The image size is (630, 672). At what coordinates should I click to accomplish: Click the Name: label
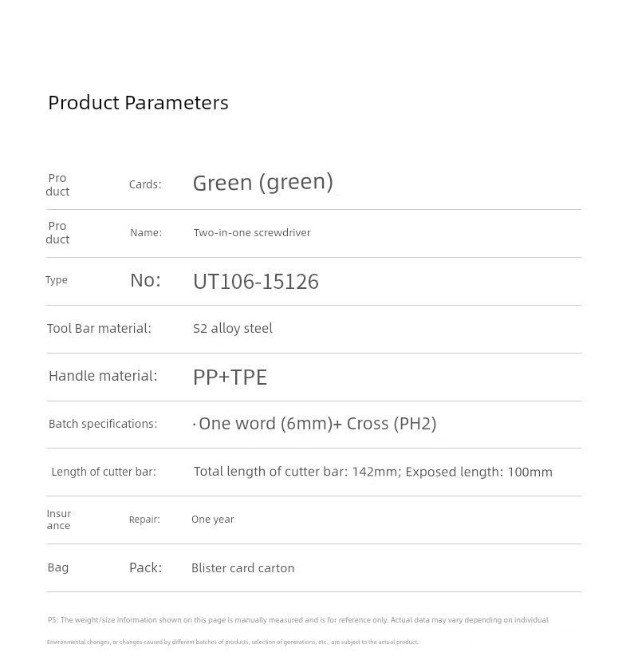point(146,233)
